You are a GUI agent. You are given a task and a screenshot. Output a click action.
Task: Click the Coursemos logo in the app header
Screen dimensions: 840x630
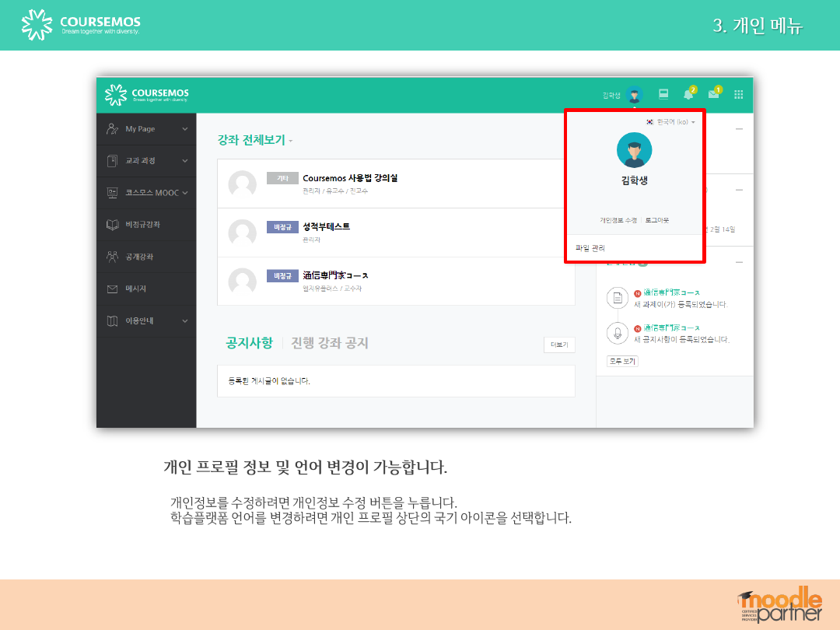click(148, 95)
